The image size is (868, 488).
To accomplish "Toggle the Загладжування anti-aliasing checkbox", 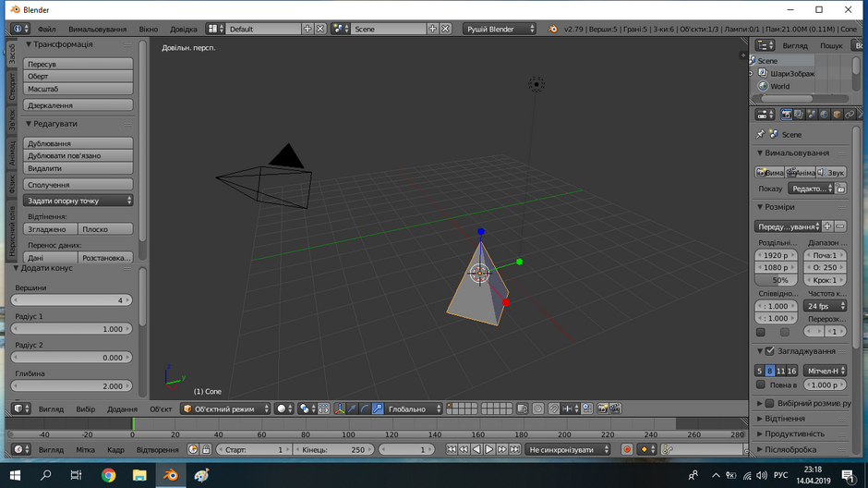I will (x=769, y=351).
